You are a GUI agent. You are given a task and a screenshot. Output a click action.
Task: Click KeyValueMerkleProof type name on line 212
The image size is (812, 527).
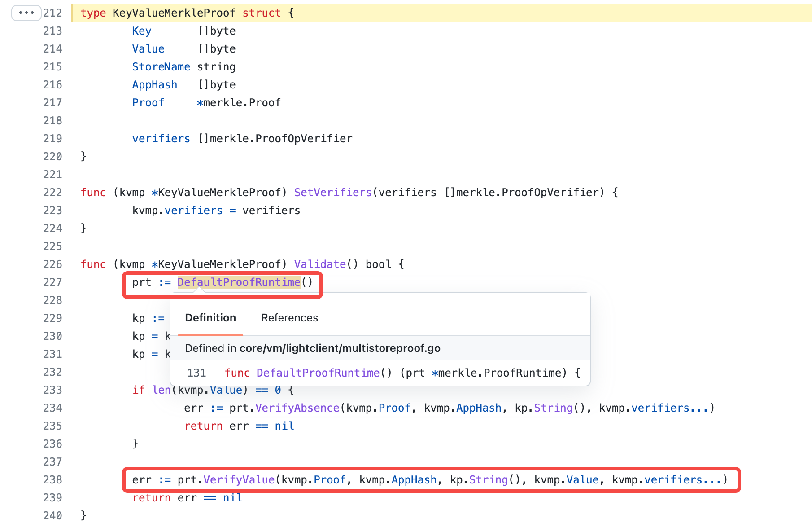point(174,13)
